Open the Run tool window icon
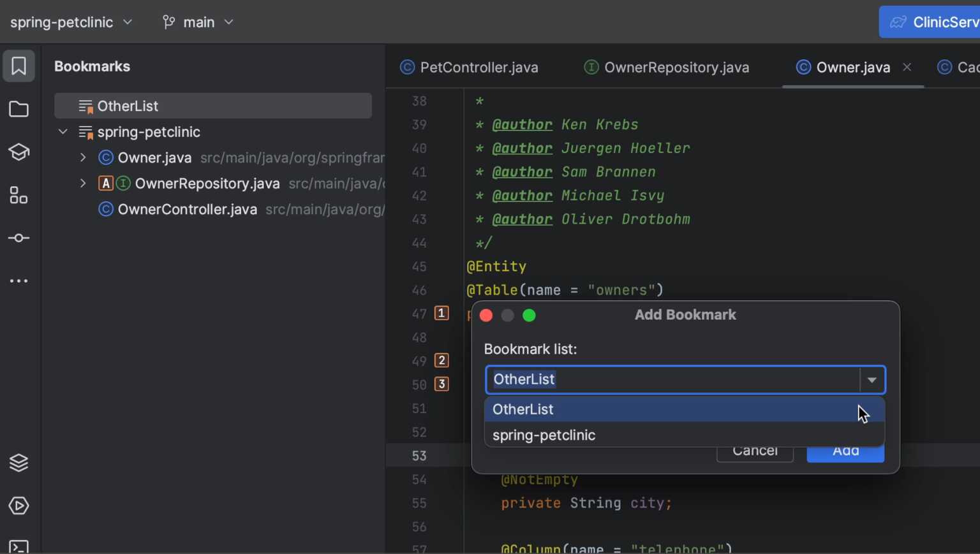 tap(19, 506)
